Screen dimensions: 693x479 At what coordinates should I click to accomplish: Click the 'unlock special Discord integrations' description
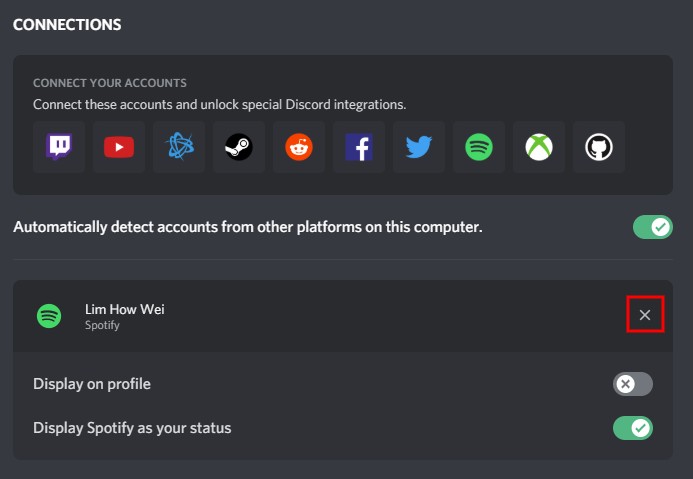coord(220,104)
